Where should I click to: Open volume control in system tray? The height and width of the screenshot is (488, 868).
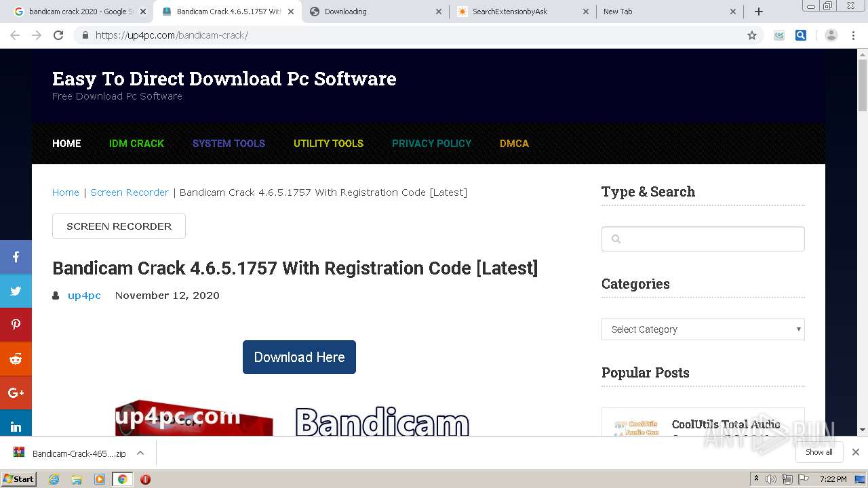(771, 479)
